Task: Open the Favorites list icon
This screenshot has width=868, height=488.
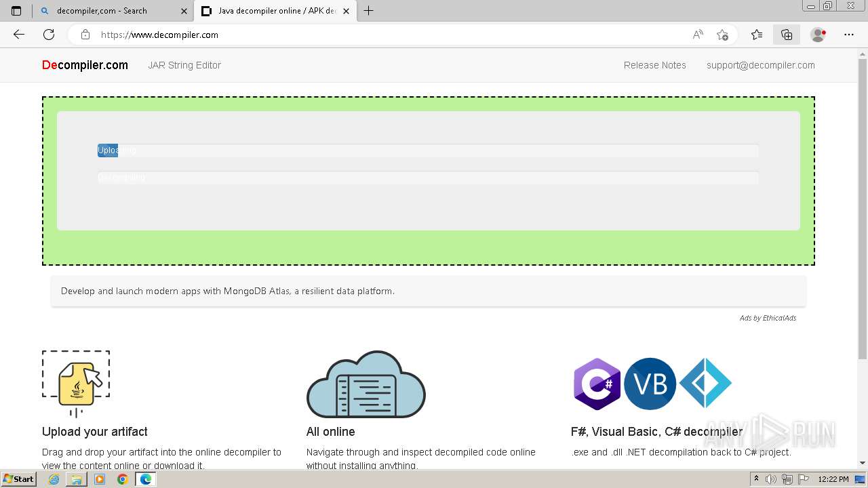Action: 757,35
